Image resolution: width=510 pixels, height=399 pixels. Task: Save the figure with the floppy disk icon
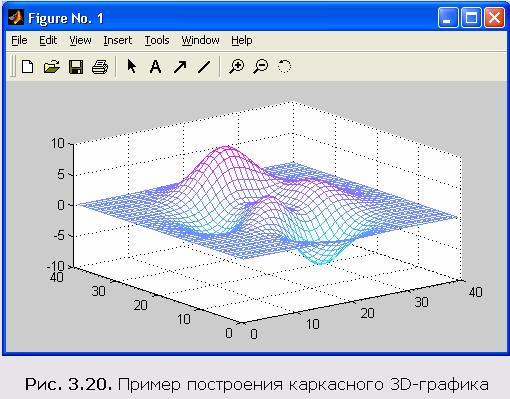pyautogui.click(x=76, y=67)
